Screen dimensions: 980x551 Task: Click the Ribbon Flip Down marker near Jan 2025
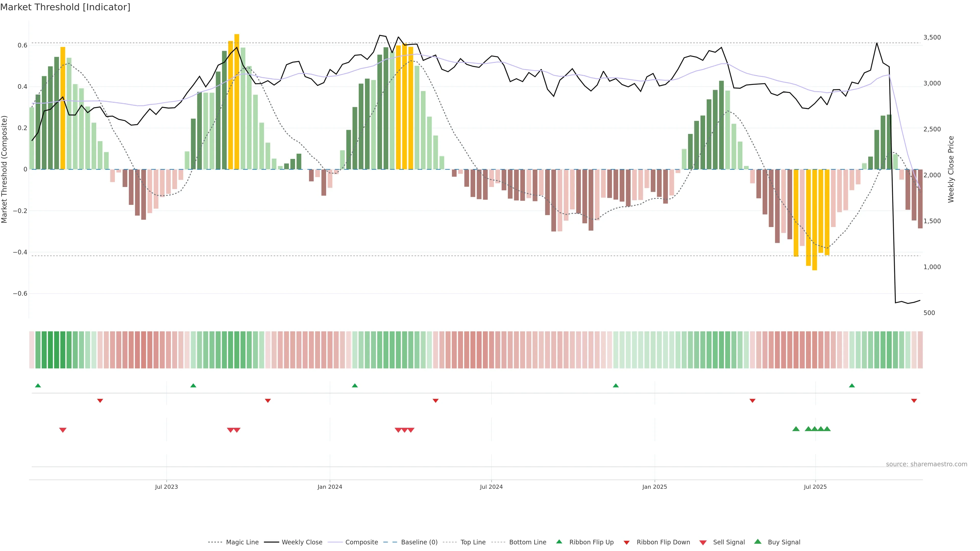(x=752, y=401)
